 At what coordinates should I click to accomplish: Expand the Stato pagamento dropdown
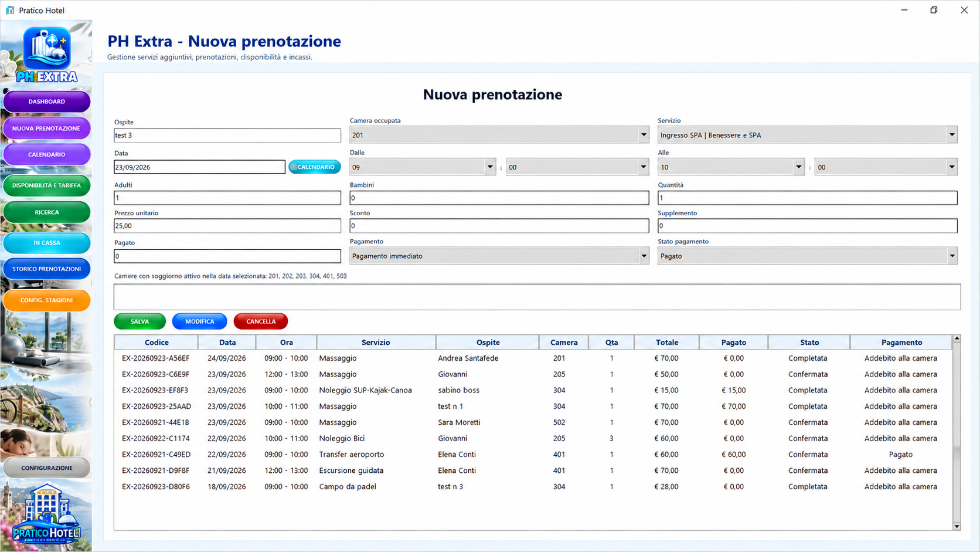coord(952,256)
